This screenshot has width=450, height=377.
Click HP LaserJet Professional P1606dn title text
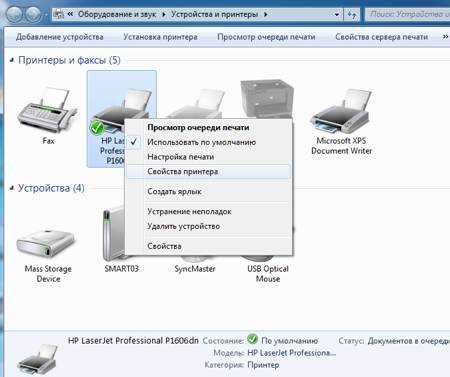(133, 341)
